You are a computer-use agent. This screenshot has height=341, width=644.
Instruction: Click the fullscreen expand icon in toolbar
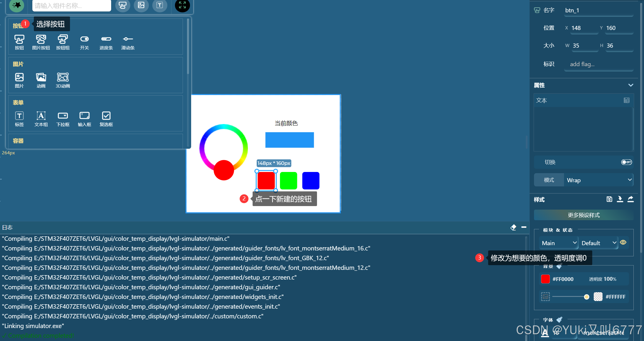click(182, 5)
